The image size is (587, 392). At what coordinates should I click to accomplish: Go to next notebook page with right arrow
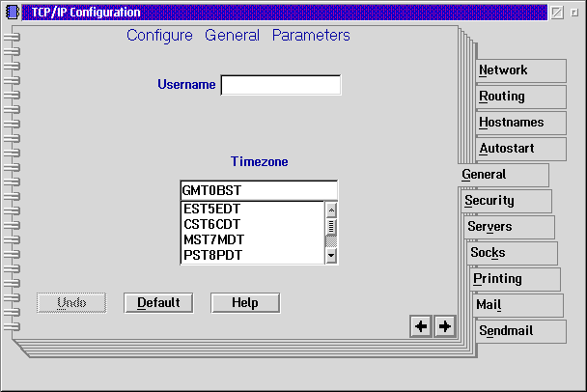444,326
